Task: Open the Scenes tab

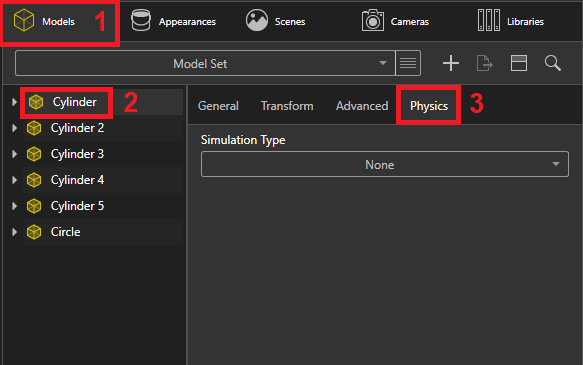Action: (x=276, y=21)
